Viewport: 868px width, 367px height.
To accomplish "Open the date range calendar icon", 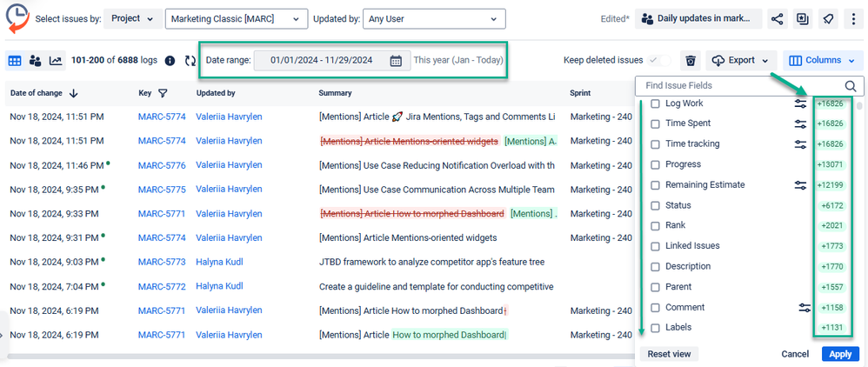I will (396, 60).
